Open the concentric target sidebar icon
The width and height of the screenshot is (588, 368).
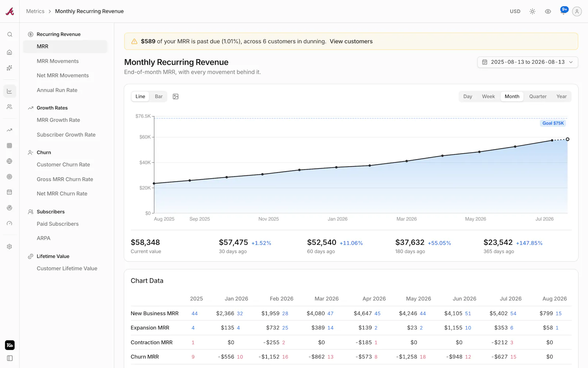click(10, 177)
